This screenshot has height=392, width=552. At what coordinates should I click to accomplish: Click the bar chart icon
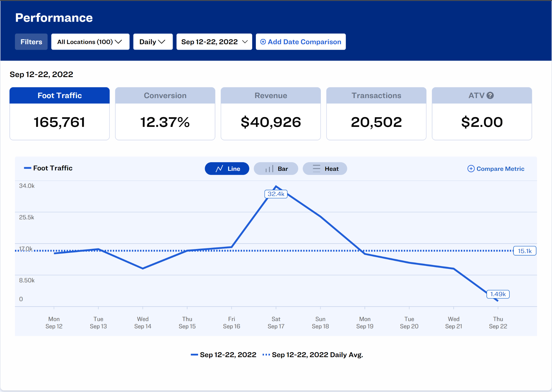coord(269,169)
